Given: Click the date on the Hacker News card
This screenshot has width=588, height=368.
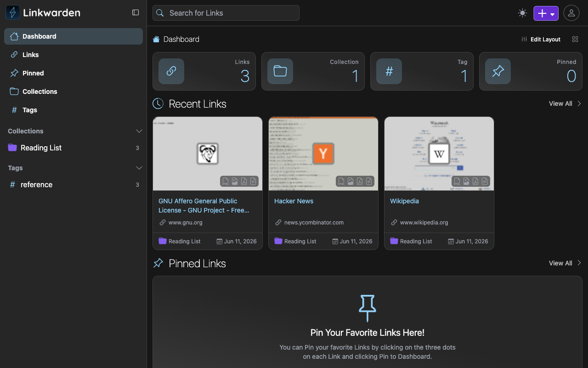Looking at the screenshot, I should click(x=352, y=241).
